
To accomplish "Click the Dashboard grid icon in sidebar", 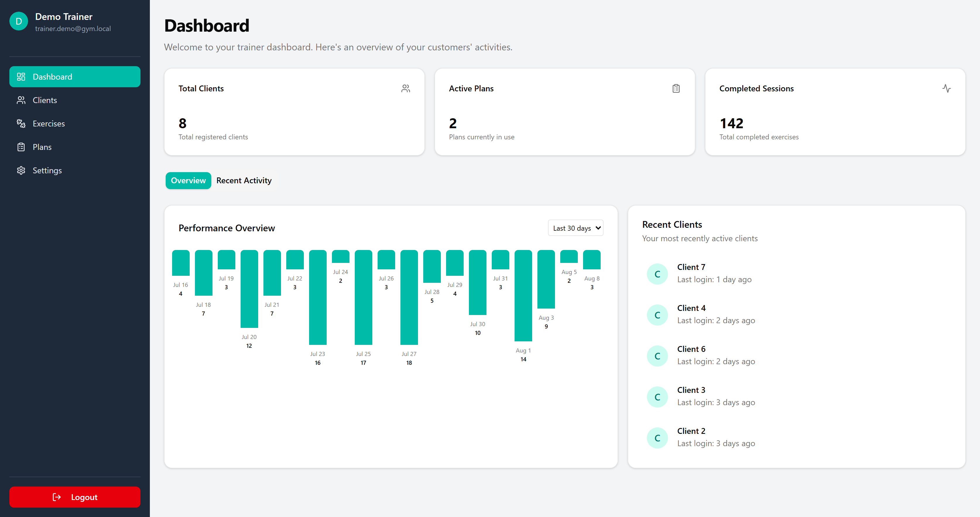I will pyautogui.click(x=21, y=77).
